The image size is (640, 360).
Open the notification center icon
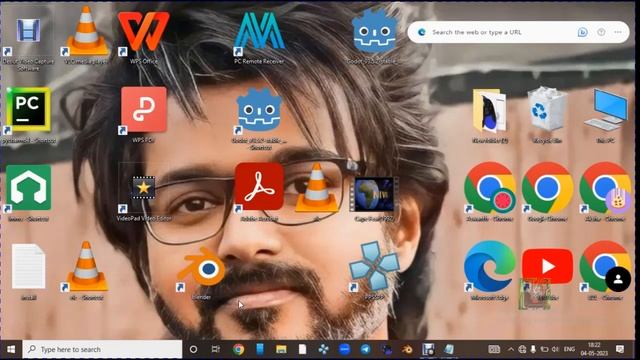[x=620, y=349]
